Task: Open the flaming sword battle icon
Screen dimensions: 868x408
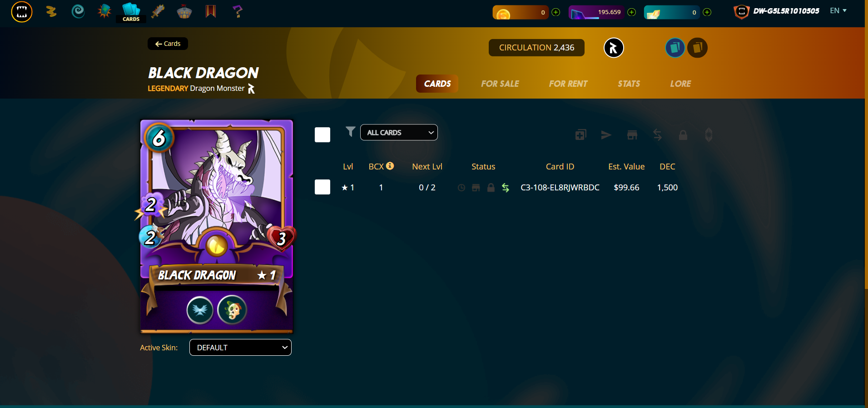Action: [x=158, y=11]
